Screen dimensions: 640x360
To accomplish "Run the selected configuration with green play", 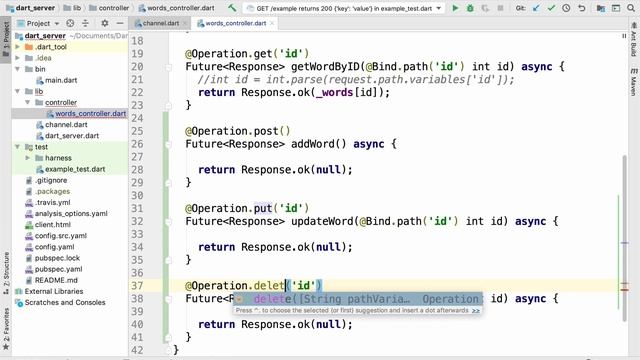I will 455,8.
